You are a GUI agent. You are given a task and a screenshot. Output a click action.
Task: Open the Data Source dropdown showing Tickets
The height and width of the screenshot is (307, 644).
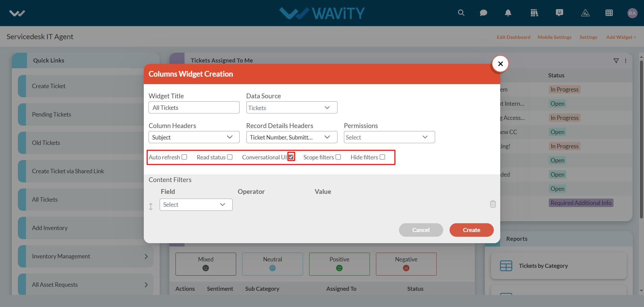click(x=292, y=108)
